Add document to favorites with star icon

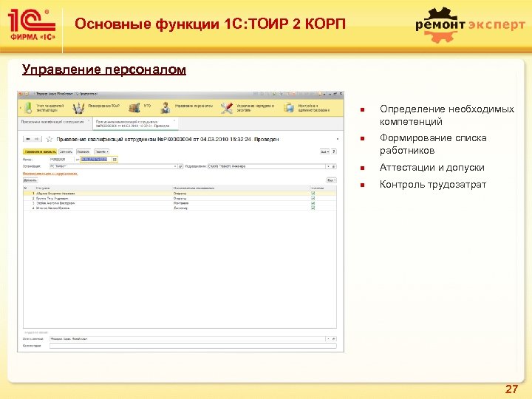[x=50, y=139]
